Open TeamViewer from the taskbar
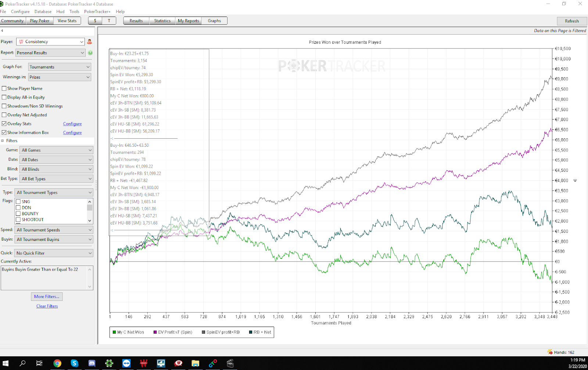 point(126,363)
